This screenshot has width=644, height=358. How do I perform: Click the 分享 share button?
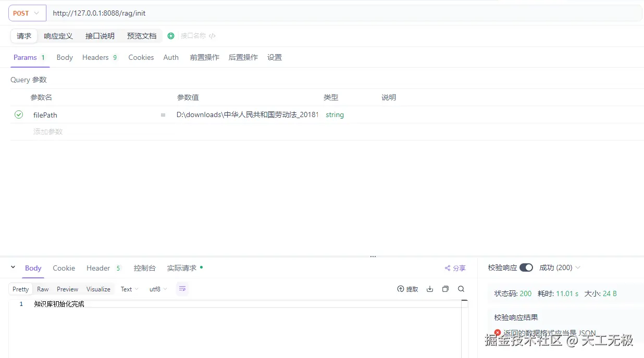[x=455, y=268]
